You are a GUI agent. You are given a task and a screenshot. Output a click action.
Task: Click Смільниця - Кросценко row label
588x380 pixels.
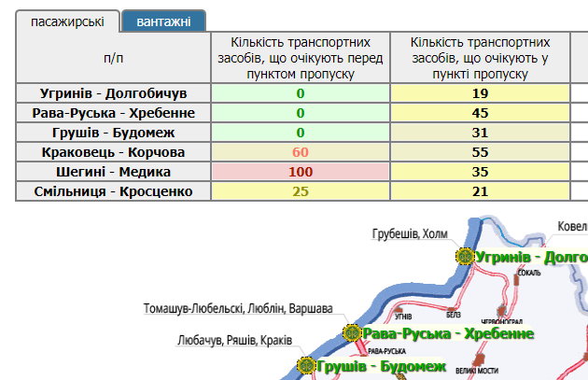[x=115, y=191]
